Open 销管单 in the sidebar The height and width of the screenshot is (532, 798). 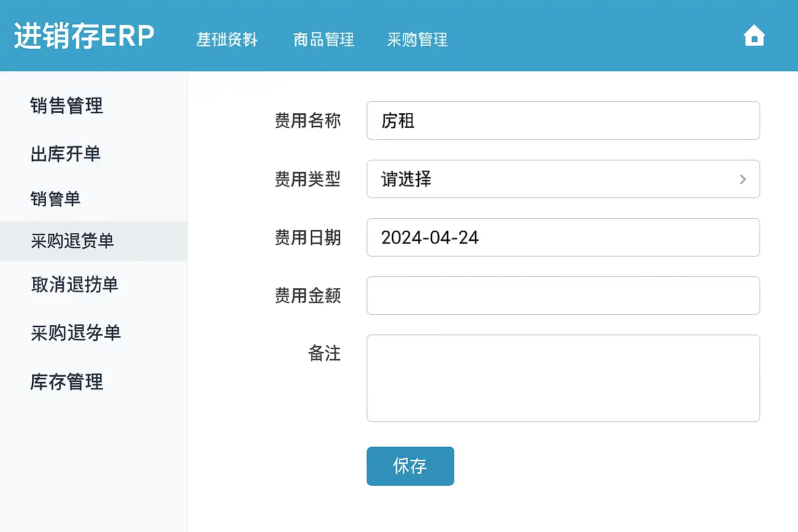[x=56, y=198]
